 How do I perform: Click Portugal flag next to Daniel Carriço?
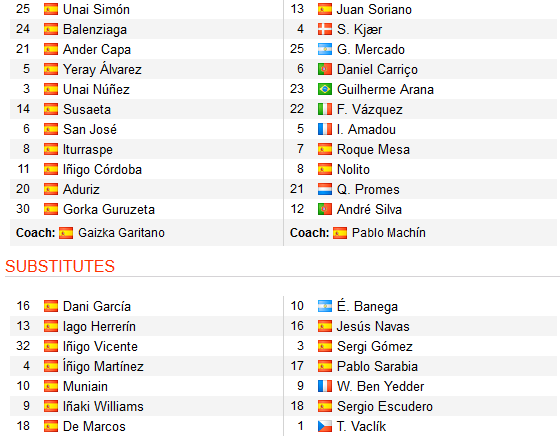tap(325, 69)
